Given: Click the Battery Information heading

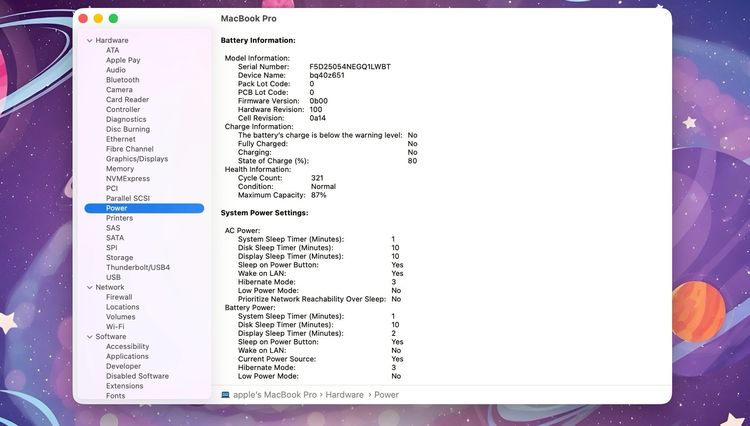Looking at the screenshot, I should [x=258, y=41].
